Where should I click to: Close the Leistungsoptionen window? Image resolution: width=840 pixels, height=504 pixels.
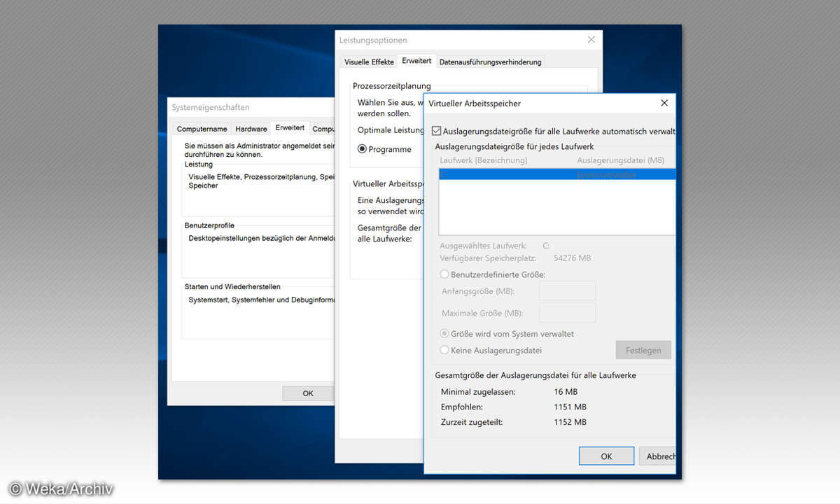click(x=591, y=40)
